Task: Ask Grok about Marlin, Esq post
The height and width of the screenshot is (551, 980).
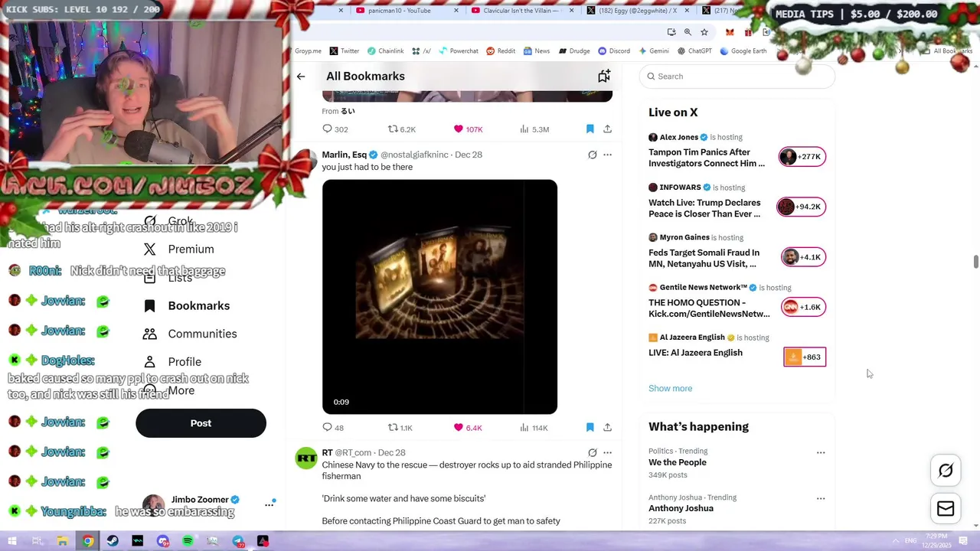Action: pyautogui.click(x=592, y=155)
